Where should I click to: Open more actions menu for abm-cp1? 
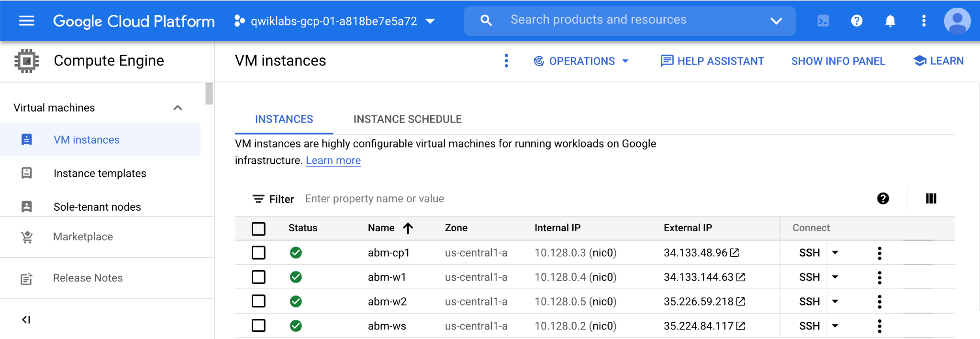pyautogui.click(x=880, y=253)
